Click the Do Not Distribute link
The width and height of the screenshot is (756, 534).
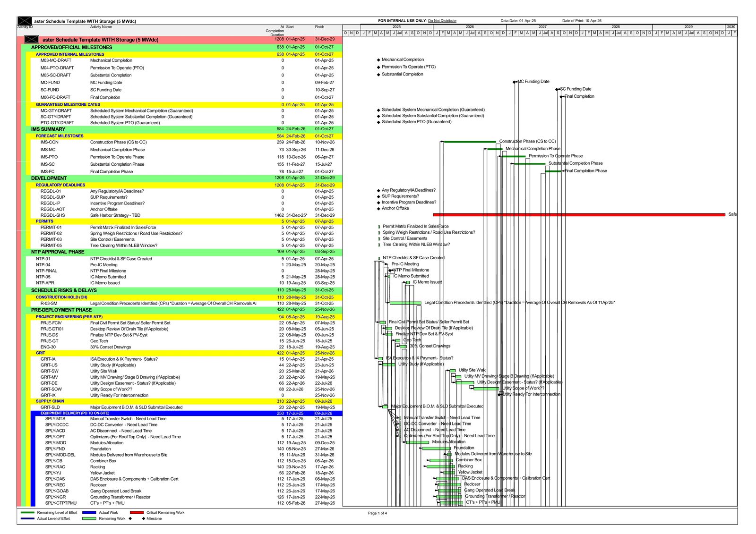click(443, 20)
